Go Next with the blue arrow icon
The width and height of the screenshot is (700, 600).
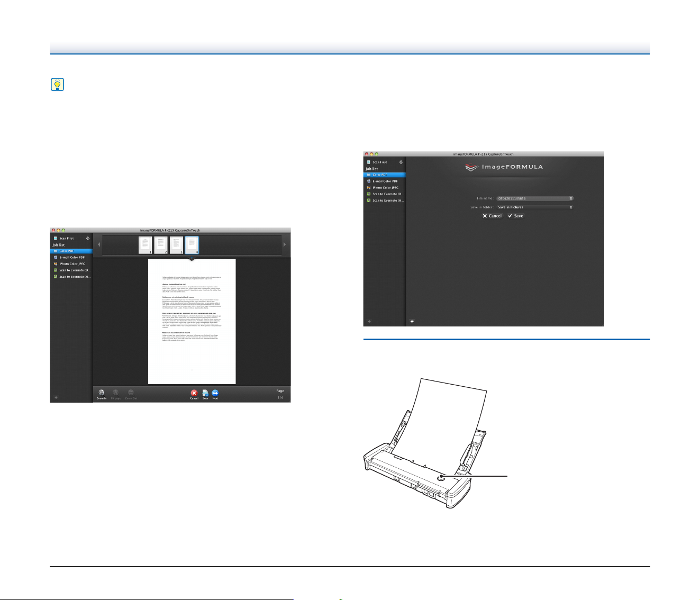(x=215, y=394)
